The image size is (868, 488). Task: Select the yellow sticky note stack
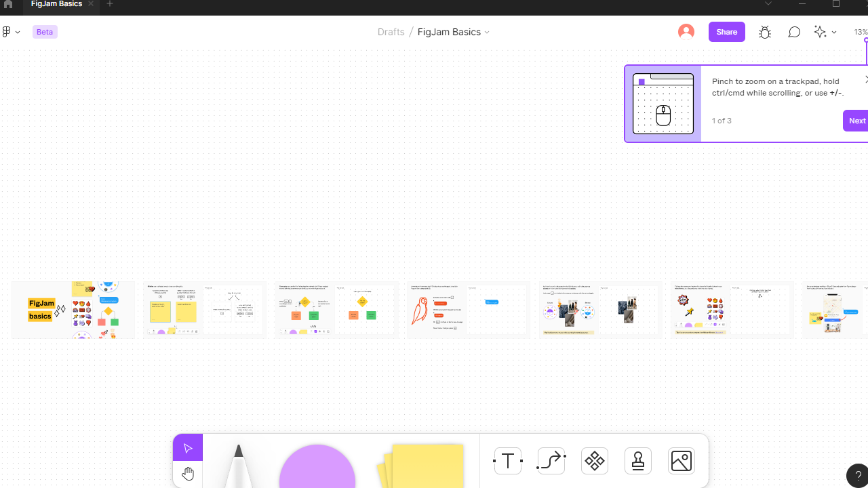[424, 466]
